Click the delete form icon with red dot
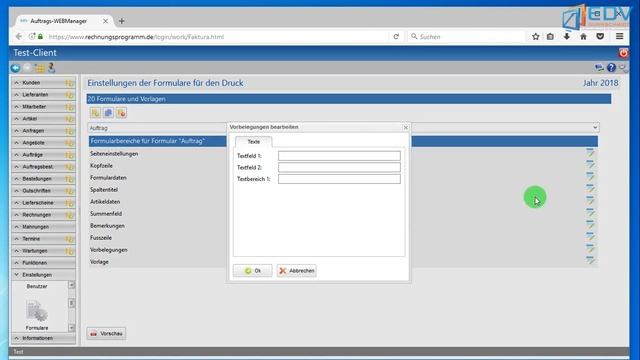 [x=121, y=113]
